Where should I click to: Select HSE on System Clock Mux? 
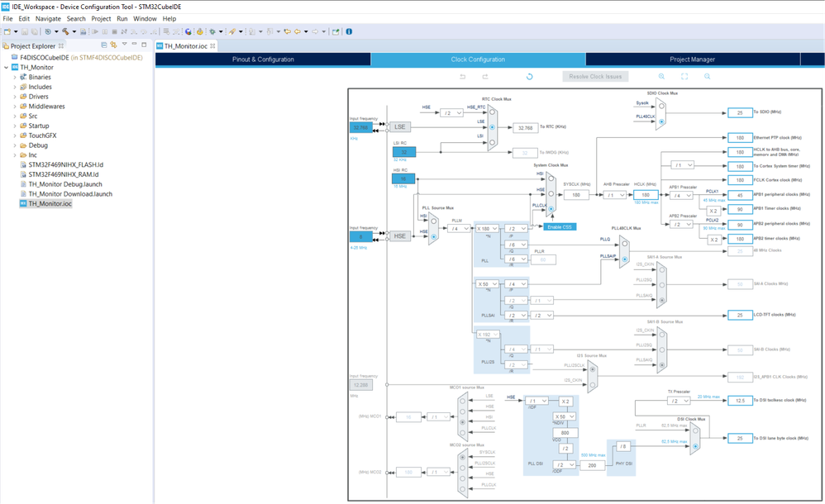(x=551, y=194)
